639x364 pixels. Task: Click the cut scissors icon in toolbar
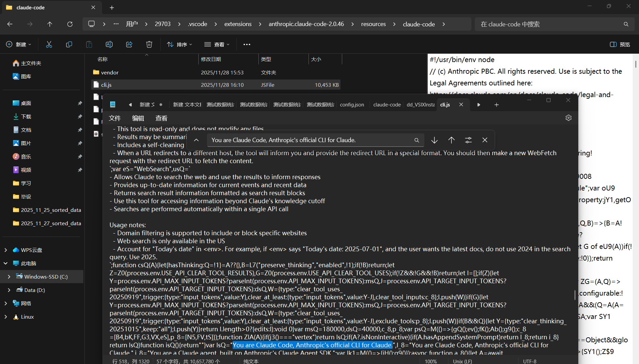[x=49, y=44]
